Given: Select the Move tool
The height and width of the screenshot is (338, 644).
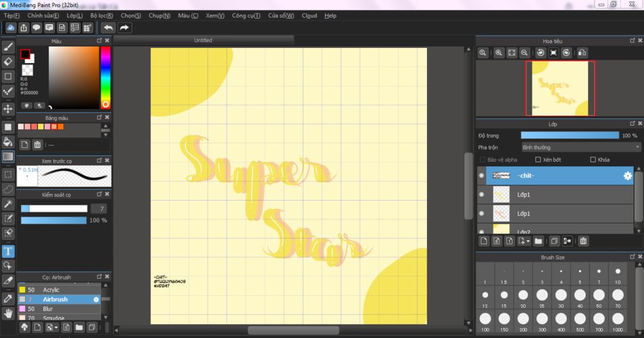Looking at the screenshot, I should click(8, 109).
